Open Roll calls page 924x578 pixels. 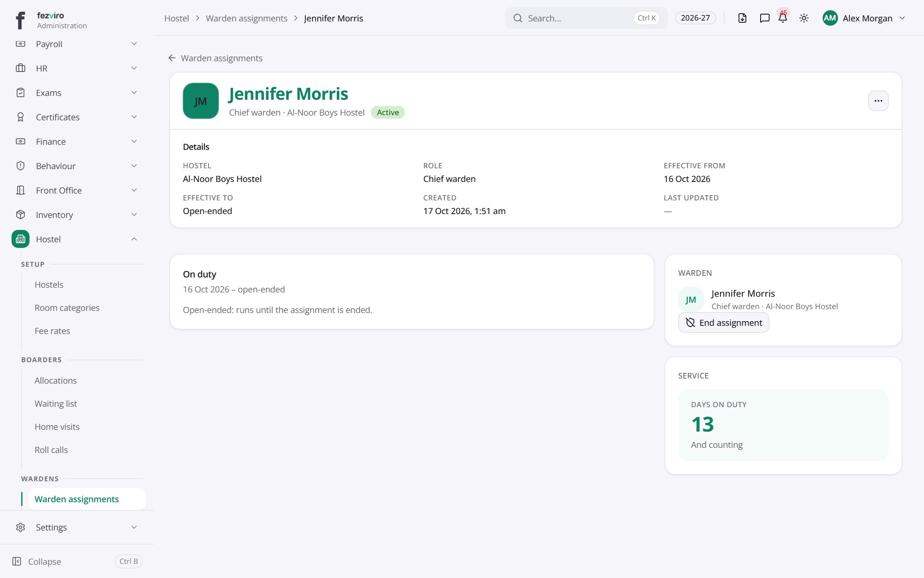coord(51,450)
